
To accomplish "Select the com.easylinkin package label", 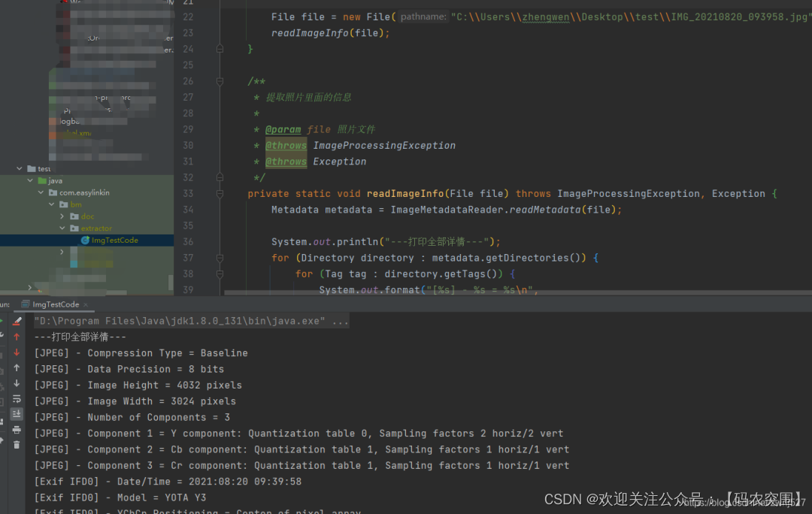I will click(x=84, y=192).
